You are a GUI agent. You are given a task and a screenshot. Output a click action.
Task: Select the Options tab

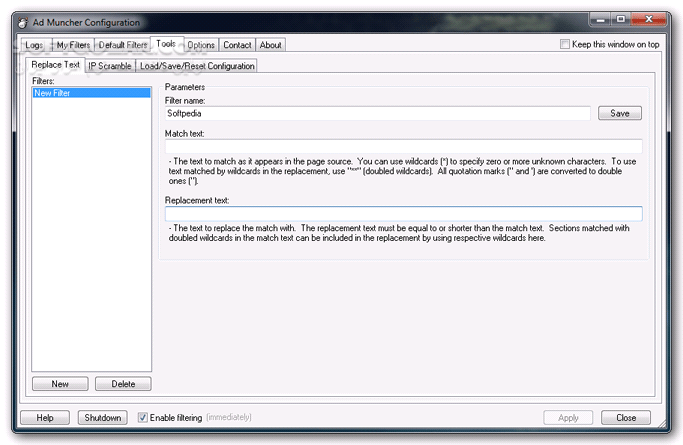click(x=201, y=45)
